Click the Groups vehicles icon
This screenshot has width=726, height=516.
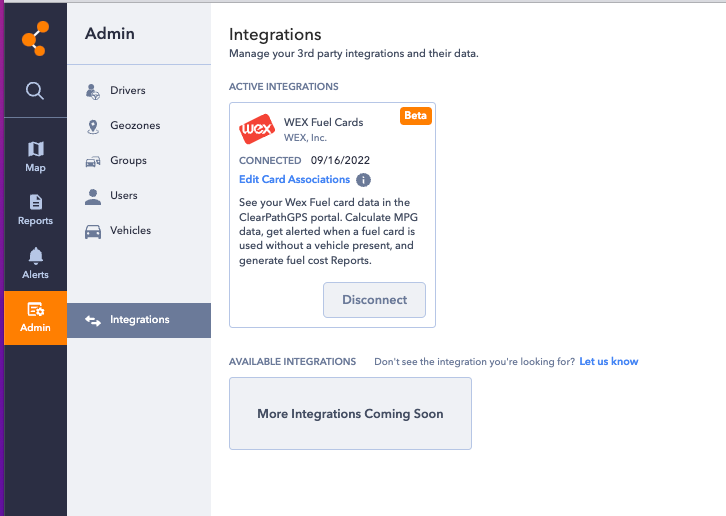coord(93,161)
